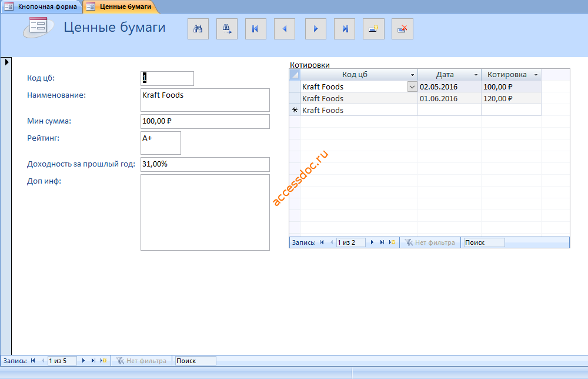The width and height of the screenshot is (588, 379).
Task: Click the delete record toolbar button
Action: [x=402, y=29]
